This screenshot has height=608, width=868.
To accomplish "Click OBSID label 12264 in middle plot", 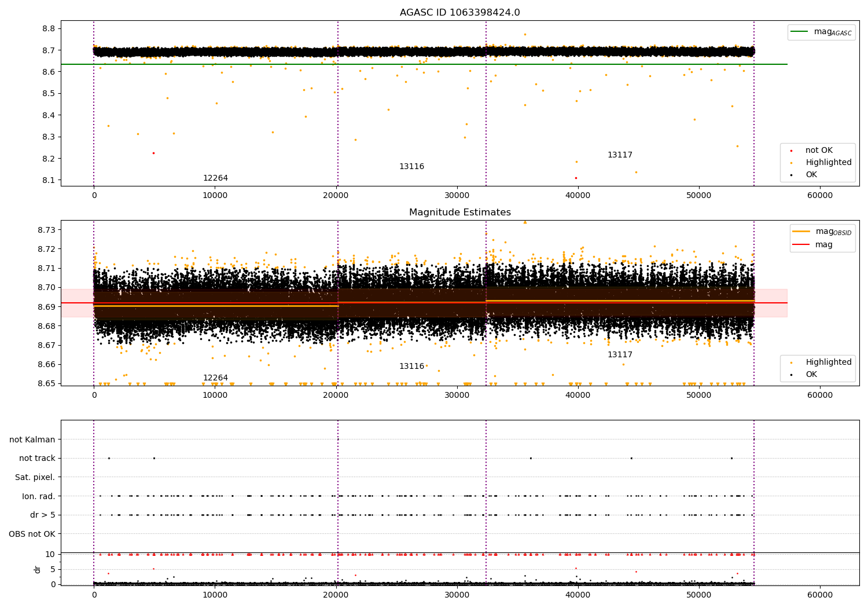I will (x=215, y=378).
